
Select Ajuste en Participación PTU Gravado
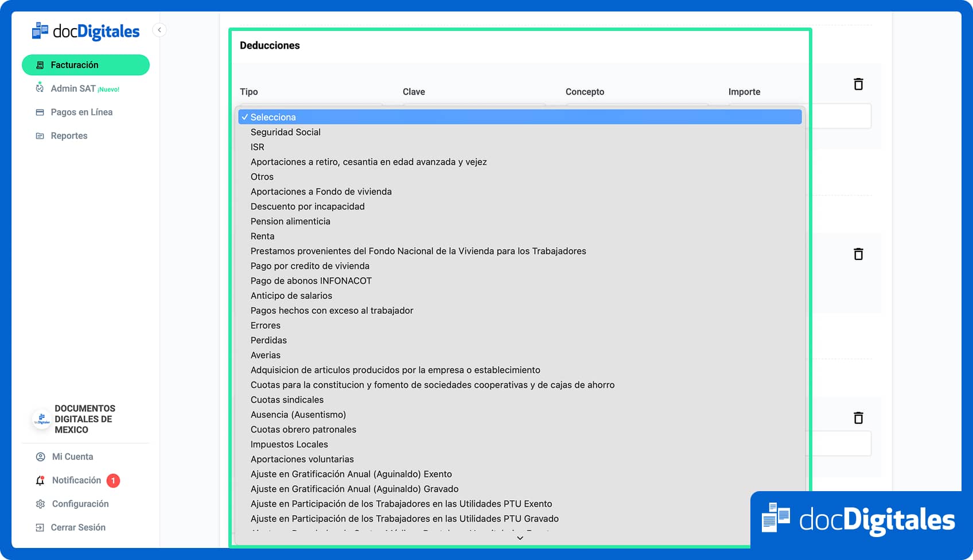point(520,520)
